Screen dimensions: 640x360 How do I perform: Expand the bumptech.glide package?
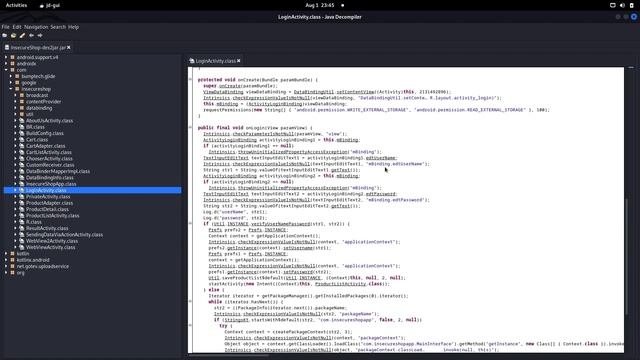pyautogui.click(x=11, y=76)
